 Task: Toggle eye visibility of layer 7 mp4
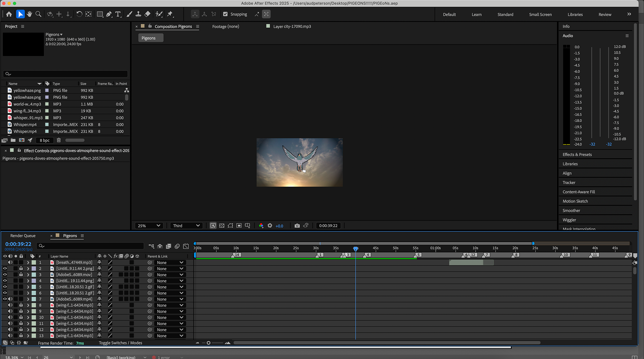pyautogui.click(x=5, y=299)
